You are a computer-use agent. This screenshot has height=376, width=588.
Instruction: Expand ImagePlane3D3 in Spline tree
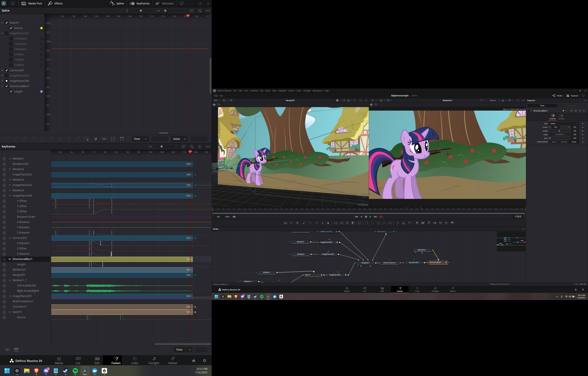2,76
